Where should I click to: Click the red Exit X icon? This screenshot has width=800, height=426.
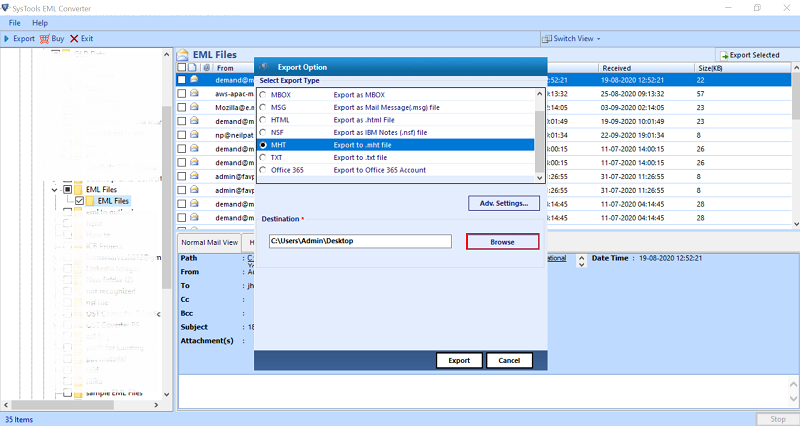click(74, 39)
